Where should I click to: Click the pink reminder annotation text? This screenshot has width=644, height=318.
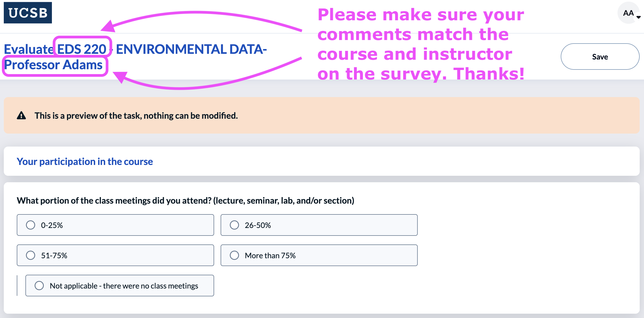(420, 44)
